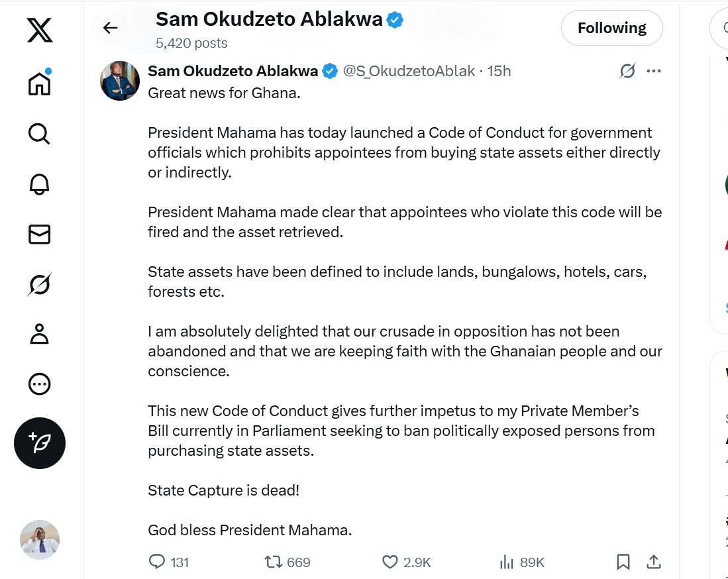Open account switcher avatar at bottom
This screenshot has width=728, height=579.
[40, 540]
